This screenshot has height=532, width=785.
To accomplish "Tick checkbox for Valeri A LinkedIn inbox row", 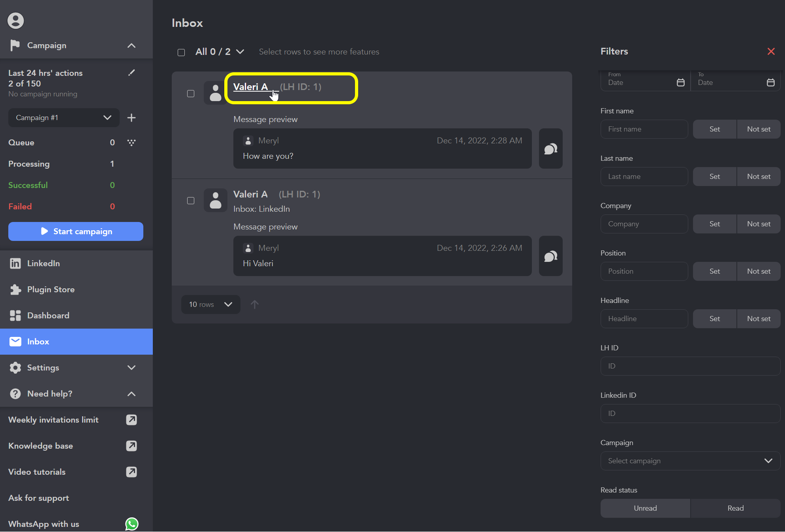I will [x=191, y=201].
